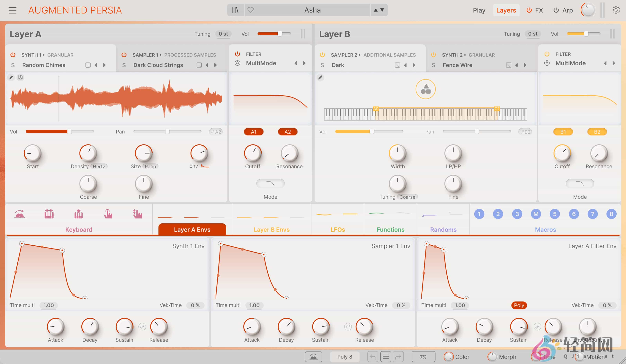Click the pencil edit icon in Layer B
The width and height of the screenshot is (626, 364).
point(320,78)
